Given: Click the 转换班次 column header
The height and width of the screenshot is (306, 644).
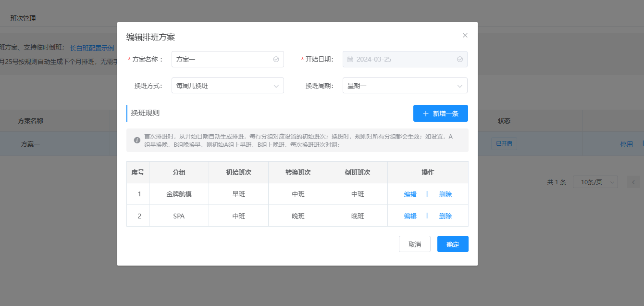Looking at the screenshot, I should click(298, 172).
